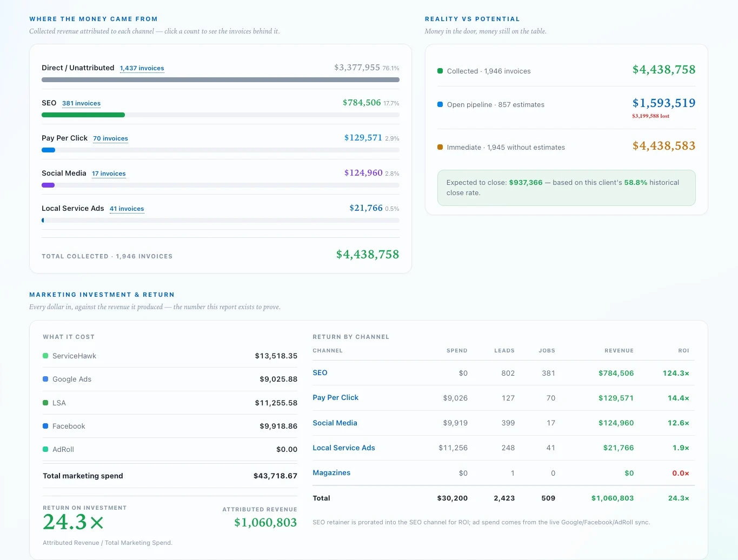Click the $784,506 SEO amount in channel list
The height and width of the screenshot is (560, 738).
[362, 103]
